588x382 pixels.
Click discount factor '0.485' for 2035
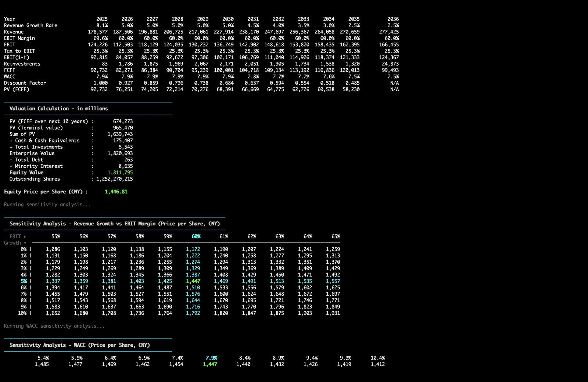coord(352,83)
